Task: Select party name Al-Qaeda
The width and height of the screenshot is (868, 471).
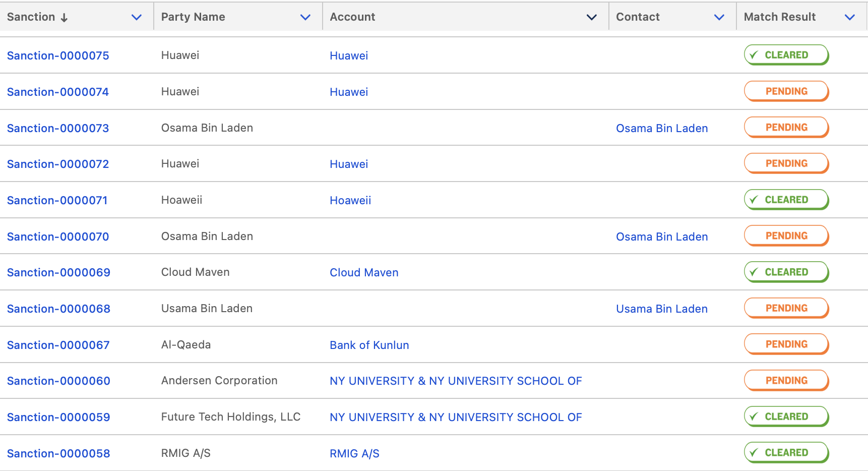Action: pyautogui.click(x=186, y=344)
